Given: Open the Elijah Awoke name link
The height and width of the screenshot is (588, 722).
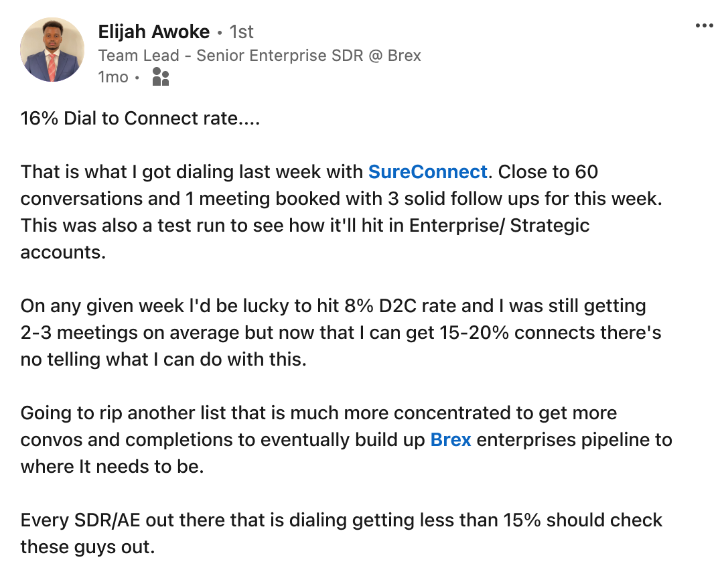Looking at the screenshot, I should tap(154, 31).
